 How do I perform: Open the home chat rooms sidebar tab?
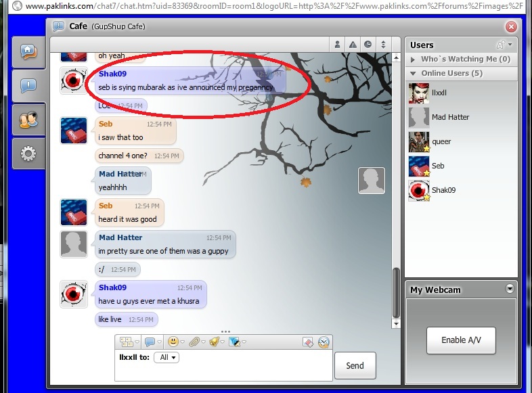(x=28, y=51)
